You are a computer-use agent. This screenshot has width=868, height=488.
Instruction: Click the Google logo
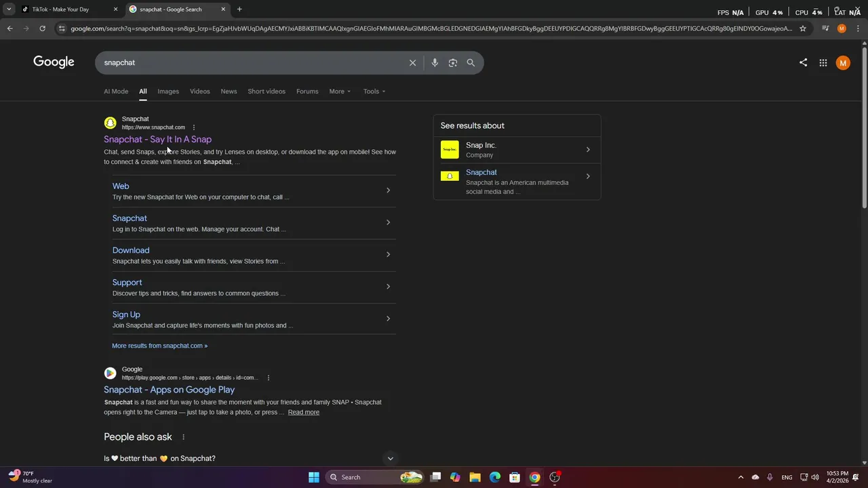coord(54,62)
